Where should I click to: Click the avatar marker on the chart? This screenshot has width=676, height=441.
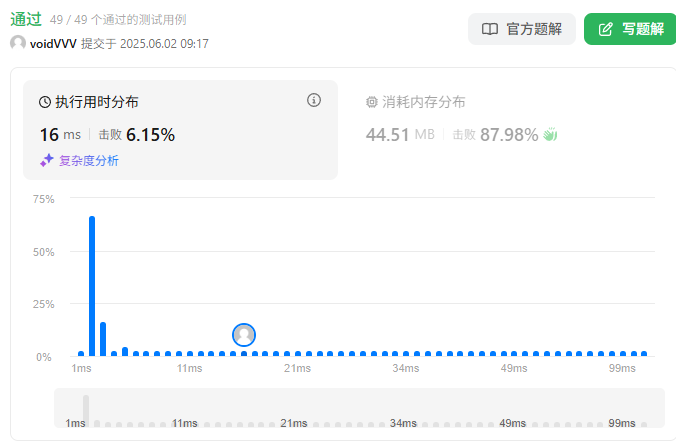coord(244,335)
